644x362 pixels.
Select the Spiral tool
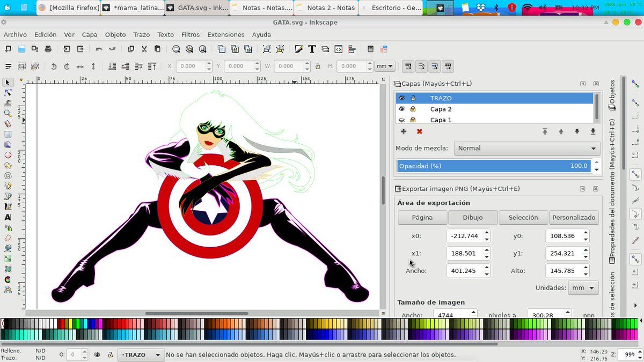click(8, 176)
